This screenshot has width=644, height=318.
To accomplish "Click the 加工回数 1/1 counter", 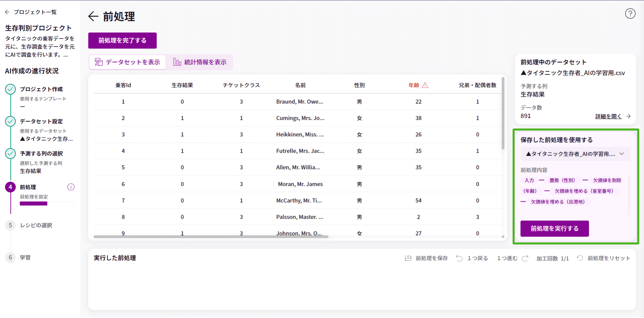I will (x=552, y=258).
